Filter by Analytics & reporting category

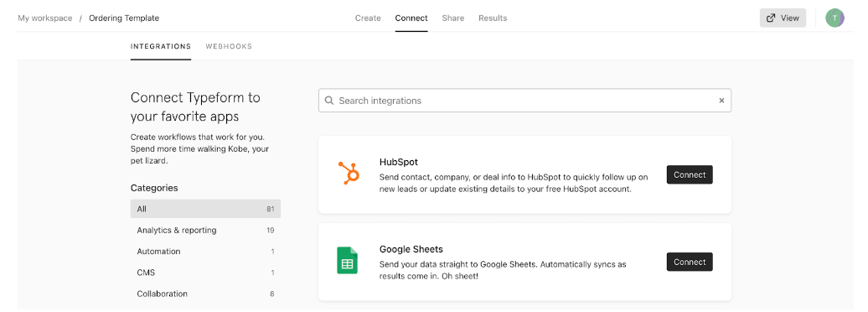pos(205,230)
